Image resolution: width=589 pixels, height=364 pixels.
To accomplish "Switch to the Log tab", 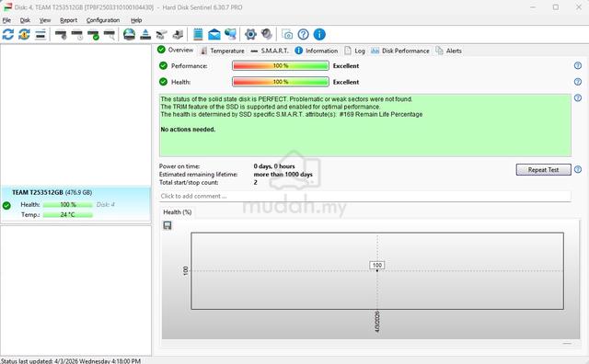I will pos(355,51).
